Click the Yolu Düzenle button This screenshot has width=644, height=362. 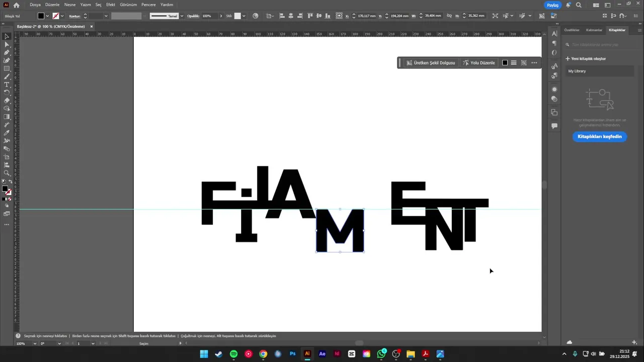click(x=479, y=63)
